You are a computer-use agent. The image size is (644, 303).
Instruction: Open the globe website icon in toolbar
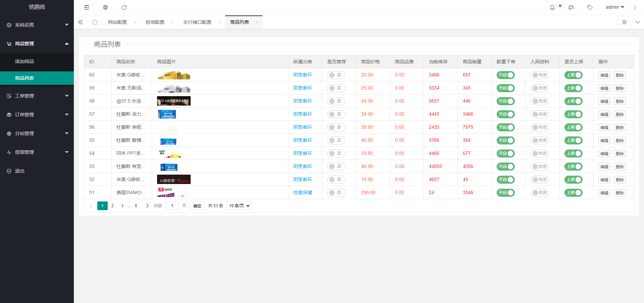105,7
